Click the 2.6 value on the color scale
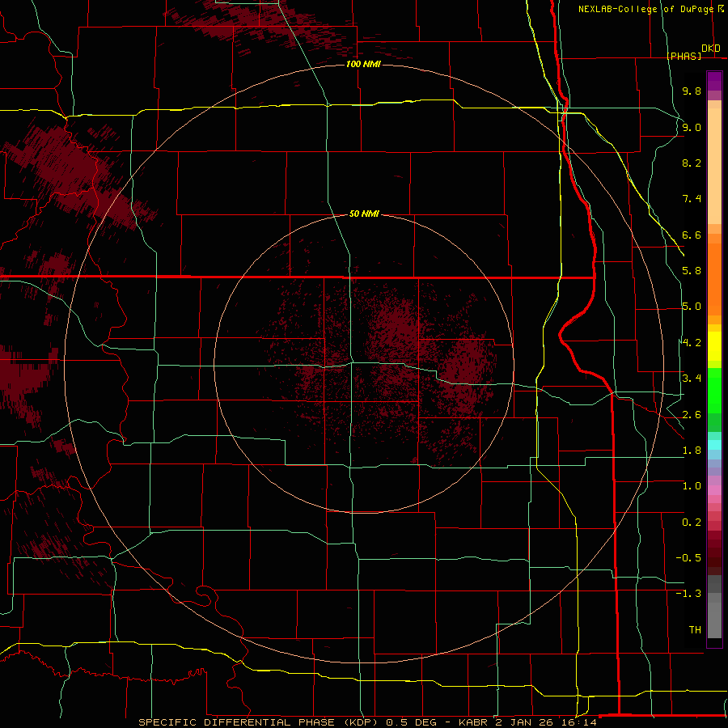This screenshot has width=728, height=728. pyautogui.click(x=692, y=414)
